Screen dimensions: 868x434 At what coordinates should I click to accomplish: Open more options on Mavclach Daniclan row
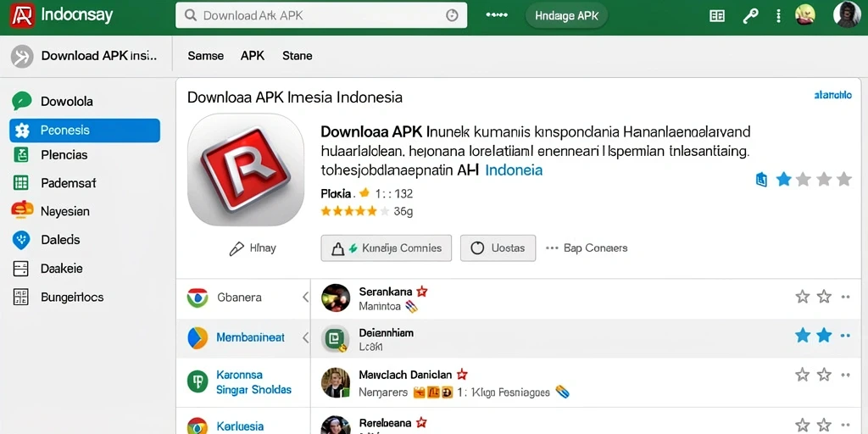pyautogui.click(x=845, y=376)
